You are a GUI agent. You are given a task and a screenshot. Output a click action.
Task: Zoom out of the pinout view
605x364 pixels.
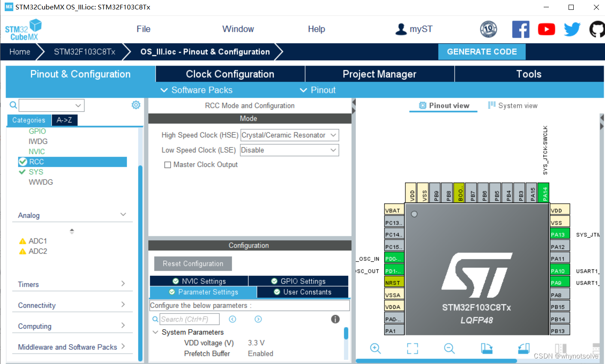pos(449,349)
